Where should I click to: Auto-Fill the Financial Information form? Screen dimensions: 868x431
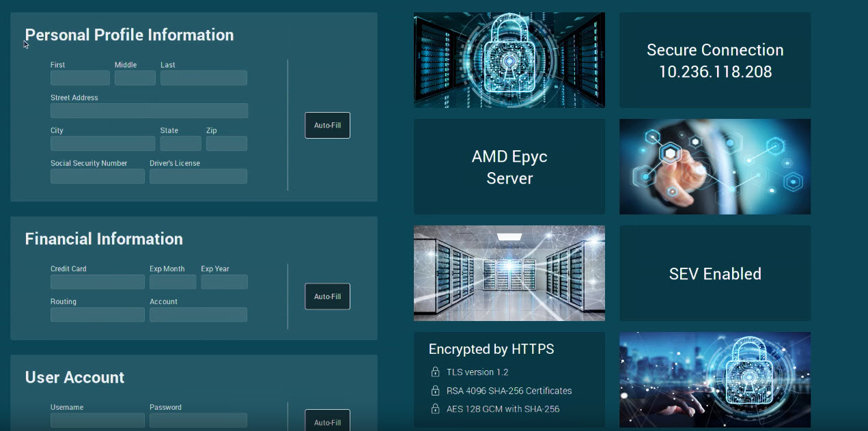327,296
